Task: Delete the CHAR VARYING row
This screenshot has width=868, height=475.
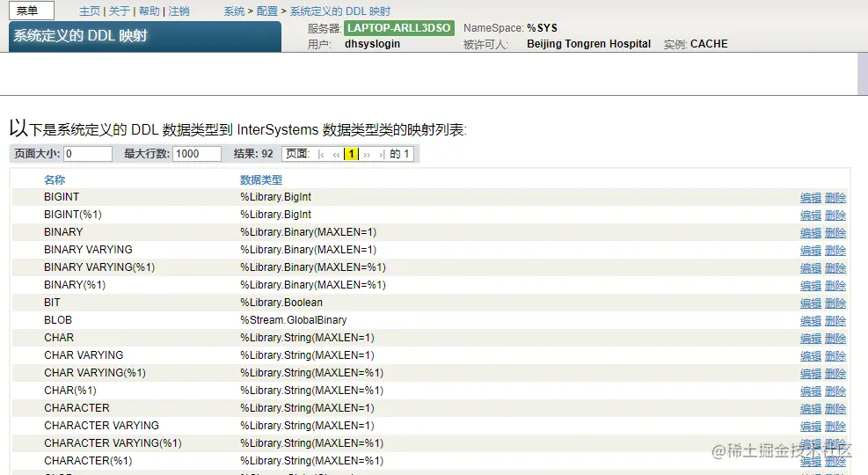Action: 835,356
